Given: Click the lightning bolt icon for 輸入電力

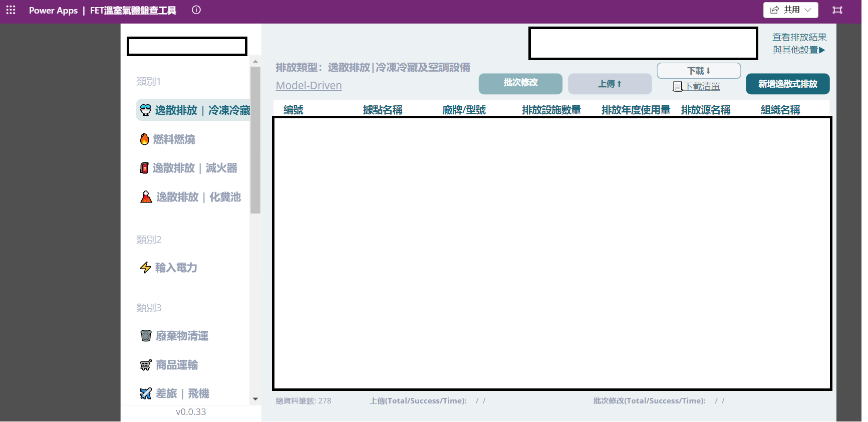Looking at the screenshot, I should 145,268.
